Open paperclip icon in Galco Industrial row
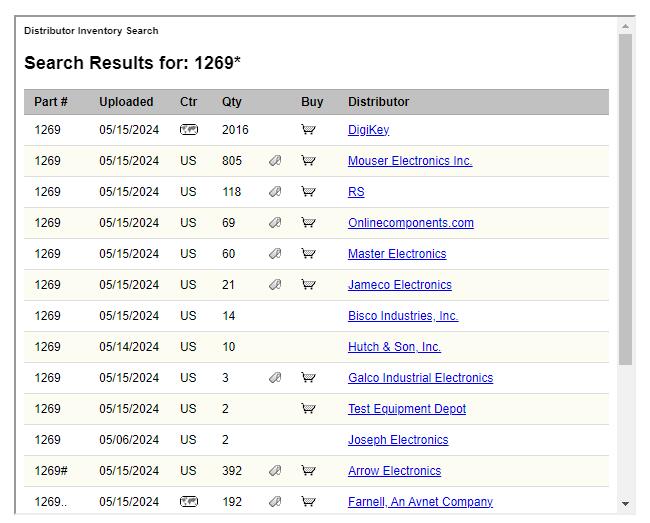The height and width of the screenshot is (523, 650). tap(275, 378)
